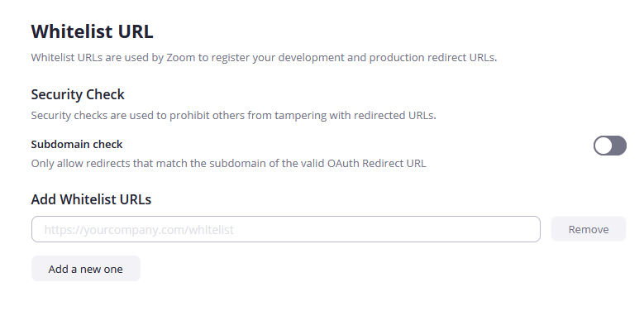The height and width of the screenshot is (311, 644).
Task: Focus the https://yourcompany.com/whitelist placeholder field
Action: coord(286,229)
